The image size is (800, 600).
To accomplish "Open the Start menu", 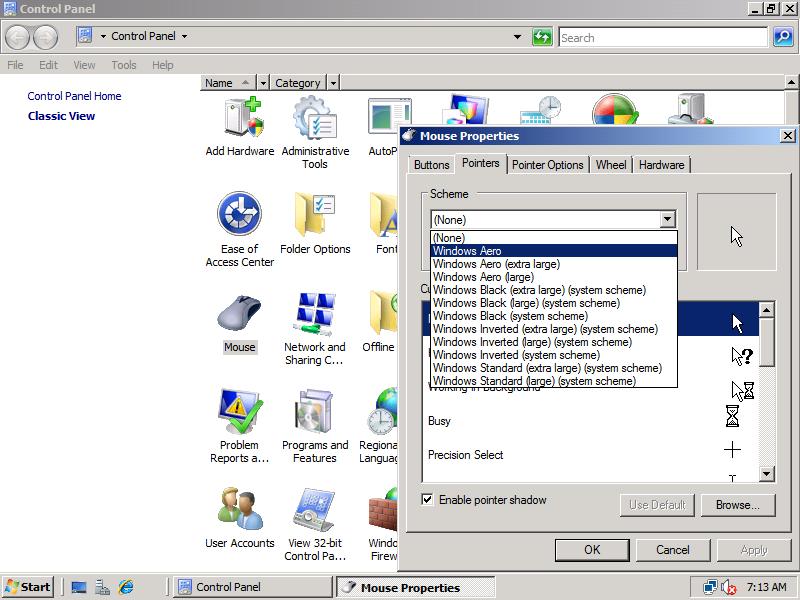I will [28, 587].
